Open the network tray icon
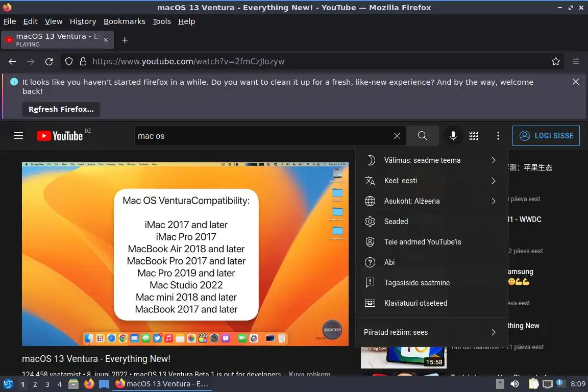Image resolution: width=588 pixels, height=392 pixels. coord(548,384)
